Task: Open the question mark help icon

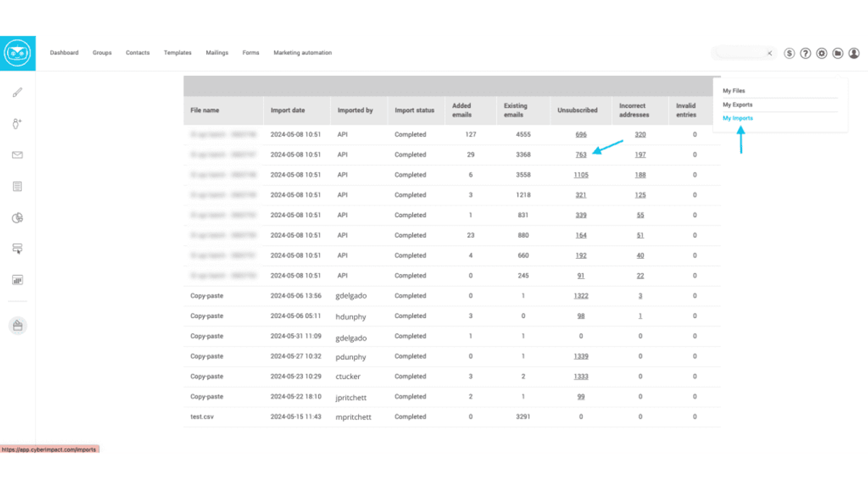Action: pos(805,53)
